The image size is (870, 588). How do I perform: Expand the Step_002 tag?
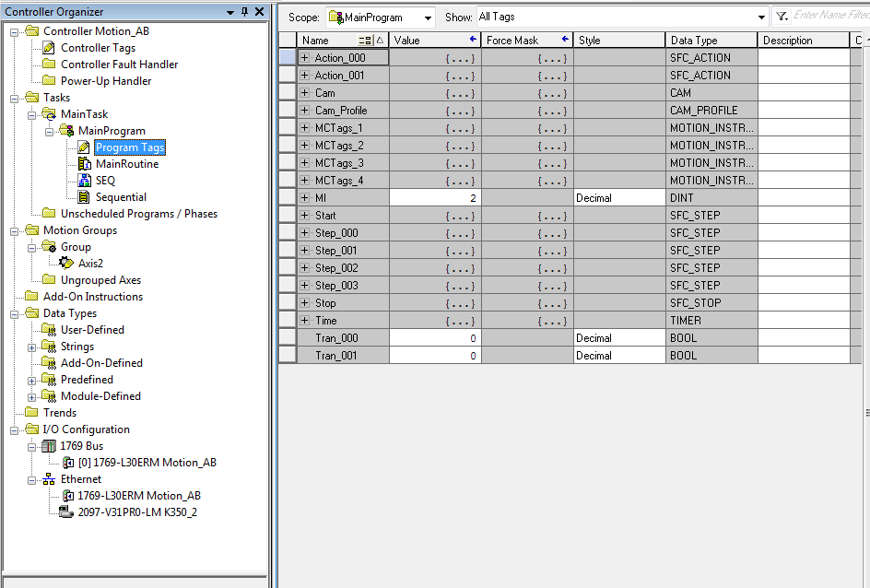pos(305,268)
